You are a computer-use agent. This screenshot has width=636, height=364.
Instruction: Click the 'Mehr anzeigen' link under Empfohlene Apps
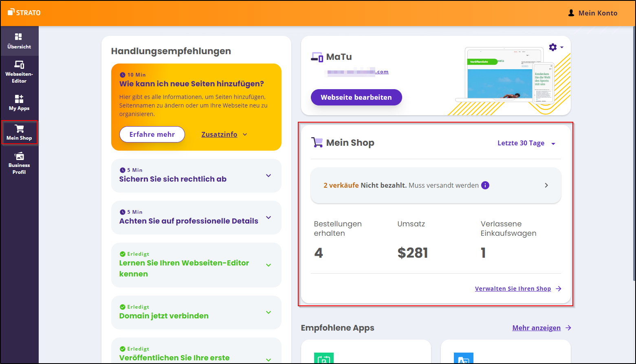coord(536,328)
